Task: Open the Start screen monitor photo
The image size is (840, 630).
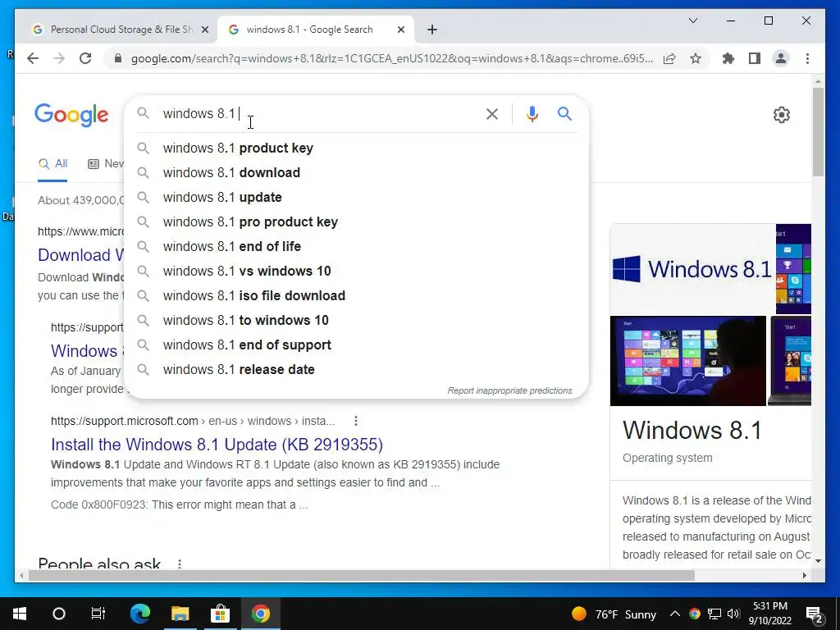Action: coord(688,361)
